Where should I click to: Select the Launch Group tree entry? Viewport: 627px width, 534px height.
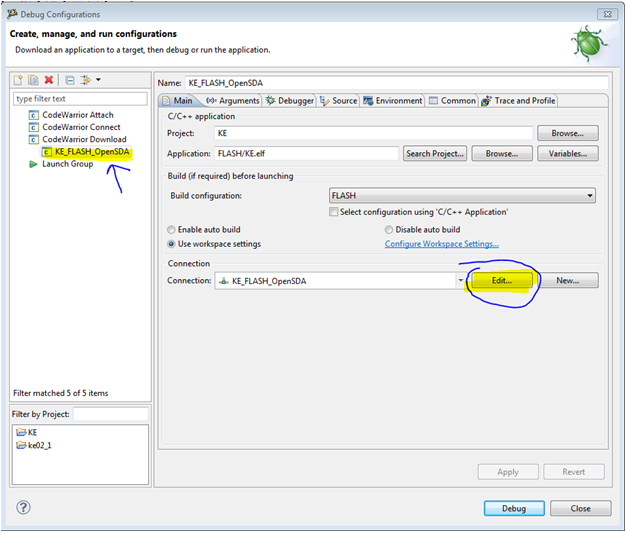[x=68, y=164]
